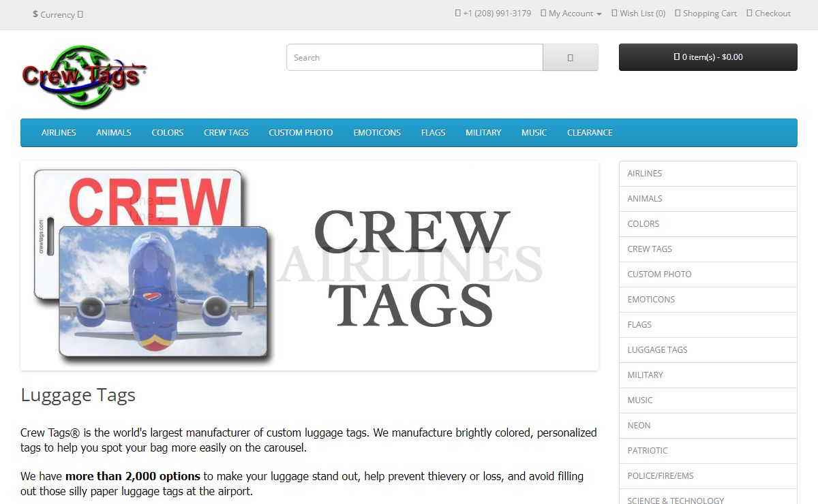818x504 pixels.
Task: Open EMOTICONS in the sidebar category list
Action: coord(708,300)
